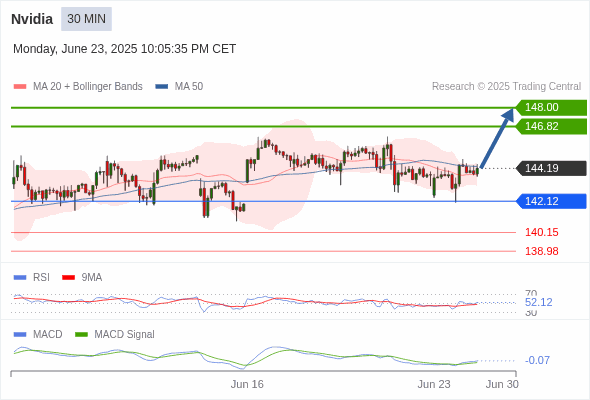Click the 140.15 support level label

point(541,232)
